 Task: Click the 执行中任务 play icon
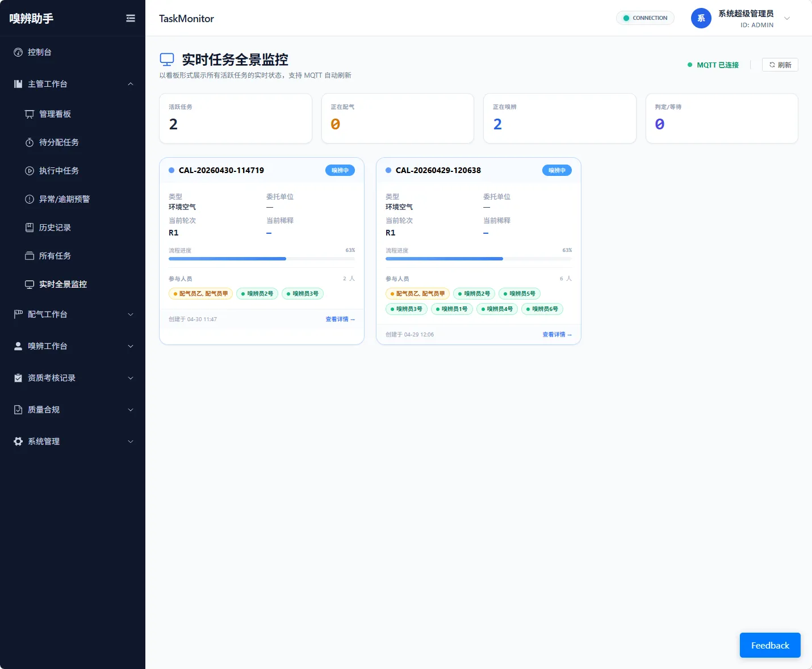coord(30,171)
